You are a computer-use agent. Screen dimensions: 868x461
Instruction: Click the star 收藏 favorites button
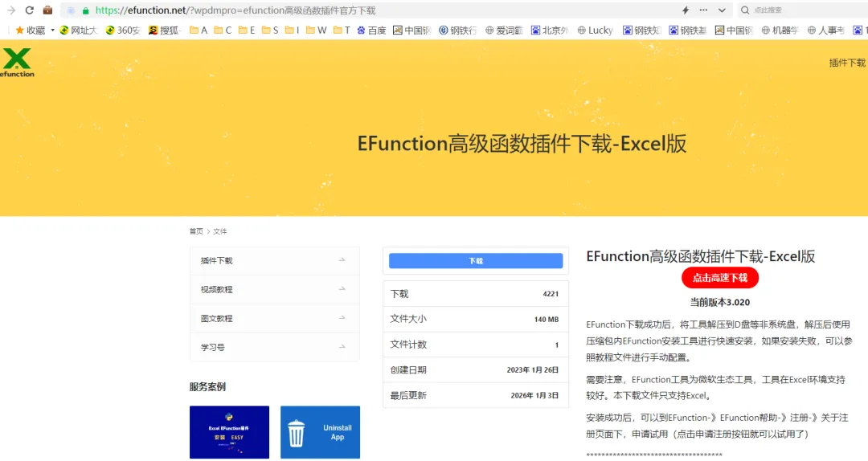click(31, 30)
